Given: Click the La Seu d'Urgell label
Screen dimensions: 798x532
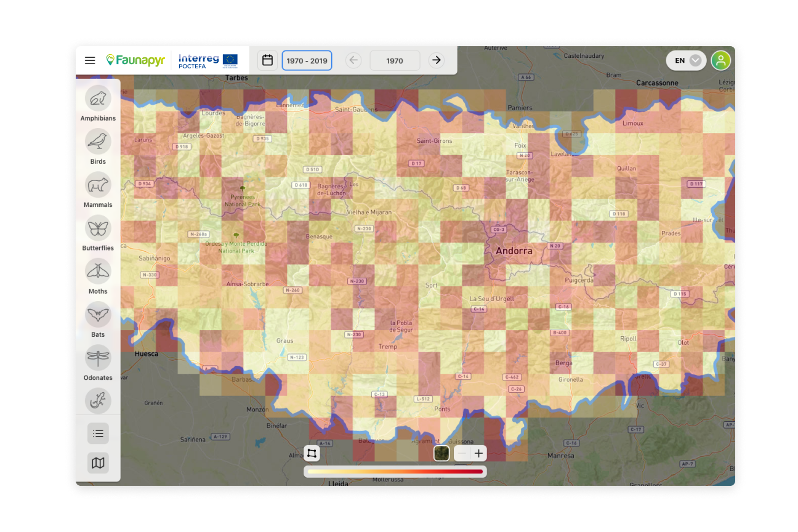Looking at the screenshot, I should click(491, 299).
